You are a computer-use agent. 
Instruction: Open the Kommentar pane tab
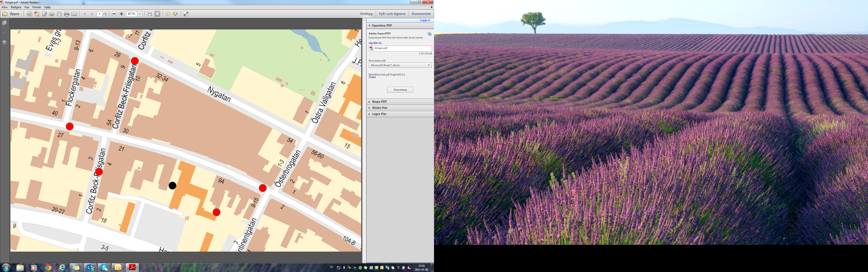click(421, 14)
